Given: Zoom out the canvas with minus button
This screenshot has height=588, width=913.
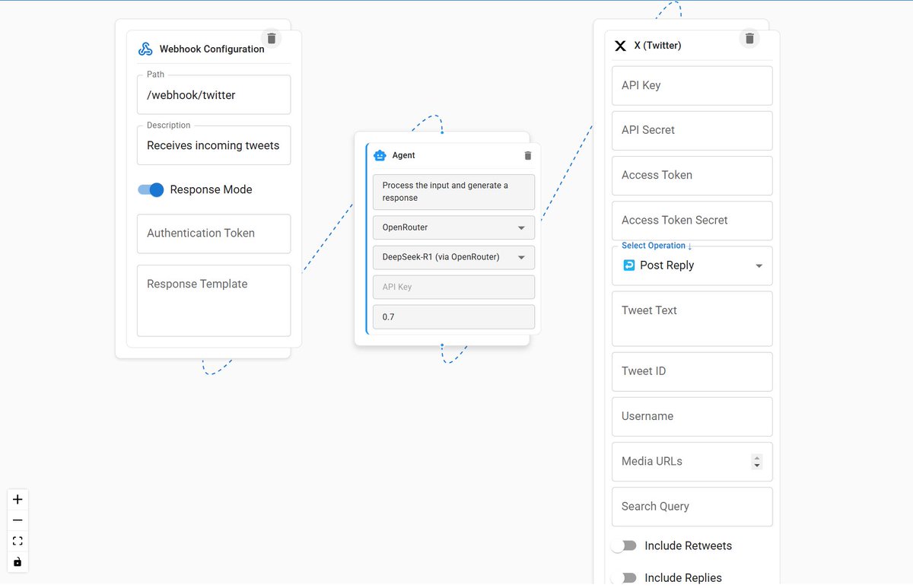Looking at the screenshot, I should (17, 520).
